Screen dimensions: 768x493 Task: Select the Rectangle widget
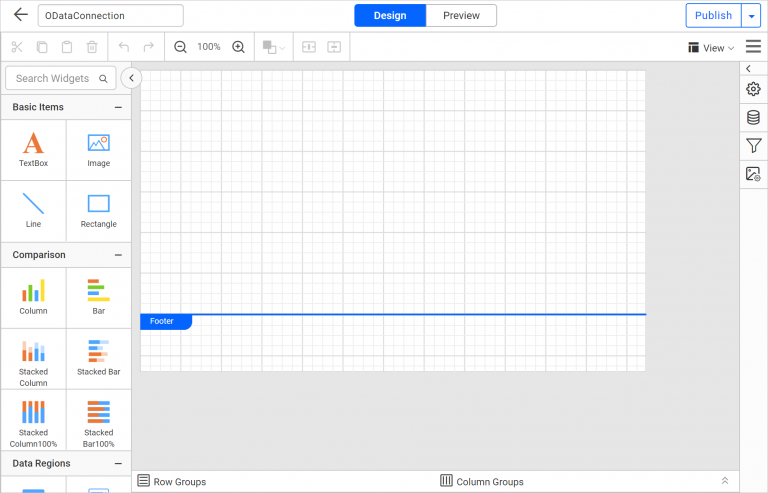click(98, 211)
